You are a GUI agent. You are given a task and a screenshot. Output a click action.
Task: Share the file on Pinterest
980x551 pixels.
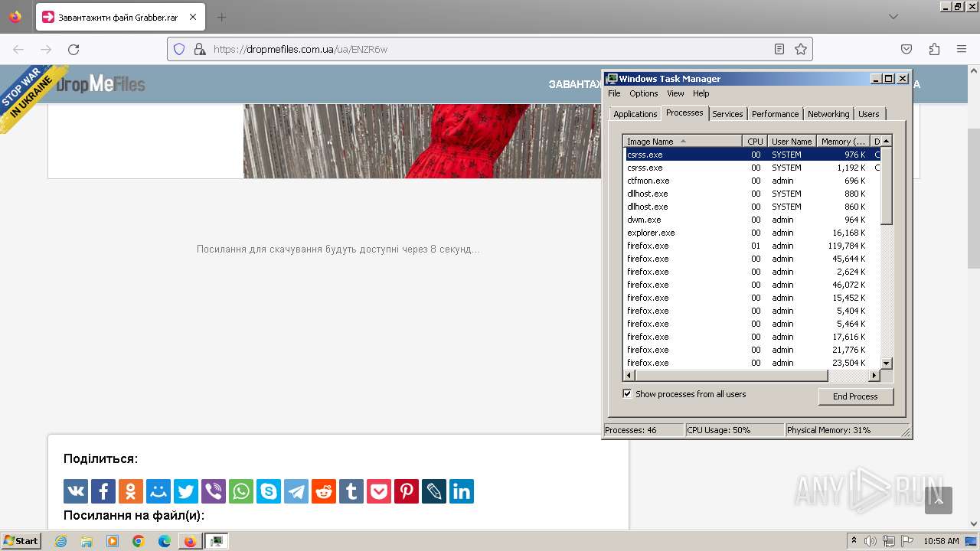pos(407,491)
